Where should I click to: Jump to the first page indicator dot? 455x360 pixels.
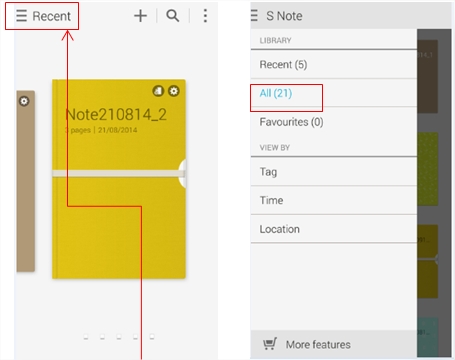86,337
